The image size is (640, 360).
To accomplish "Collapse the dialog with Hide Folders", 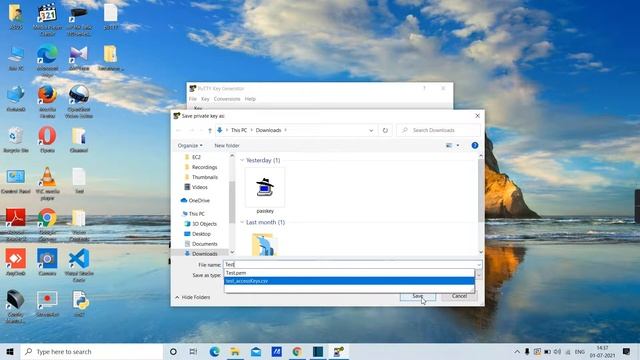I will (x=193, y=297).
